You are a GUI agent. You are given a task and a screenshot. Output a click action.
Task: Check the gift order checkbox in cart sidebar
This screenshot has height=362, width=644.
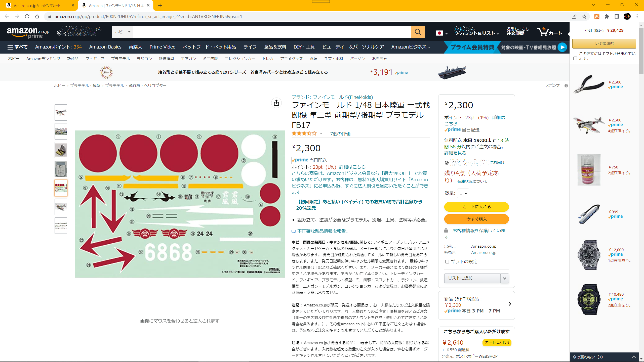(x=575, y=58)
